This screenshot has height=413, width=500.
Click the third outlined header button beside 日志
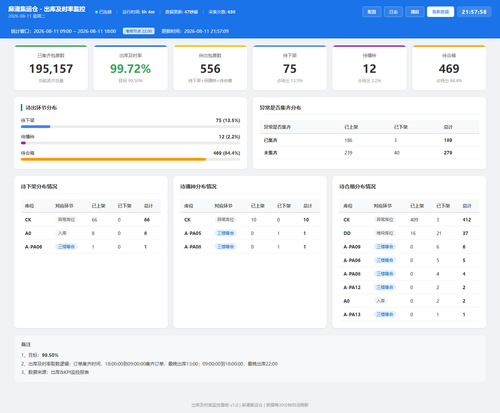pos(415,12)
